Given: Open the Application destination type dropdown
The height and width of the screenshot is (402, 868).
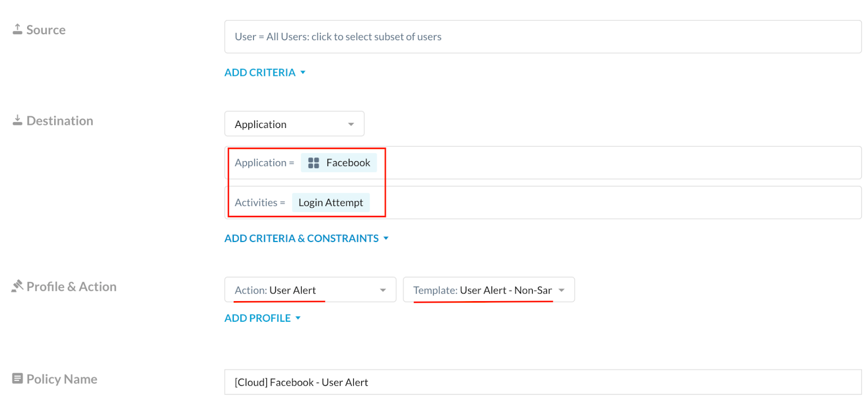Looking at the screenshot, I should click(295, 124).
